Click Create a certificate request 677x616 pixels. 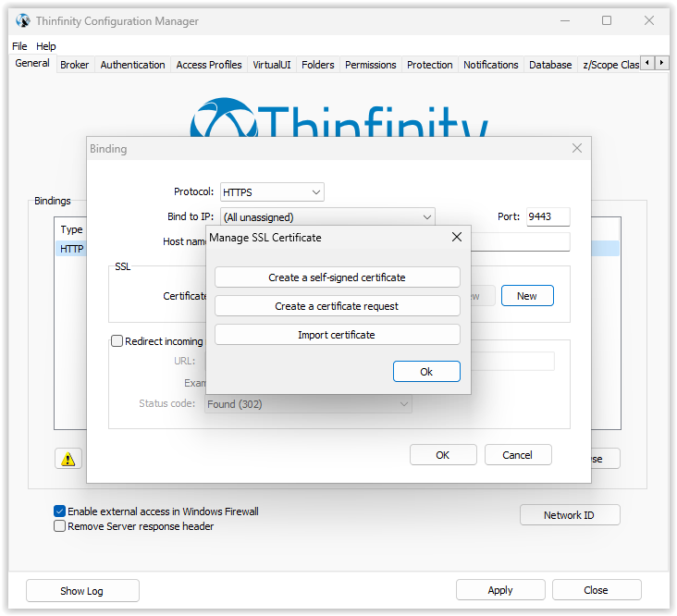(338, 306)
